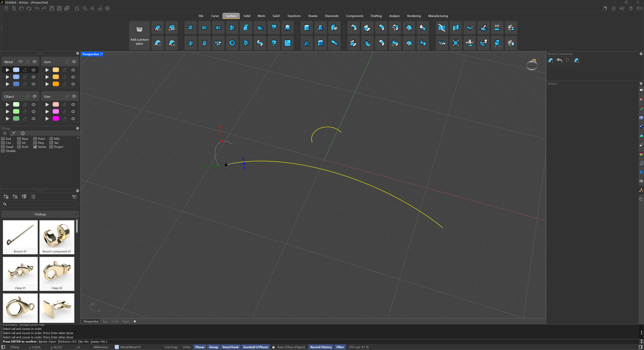This screenshot has height=350, width=644.
Task: Toggle Grid Snap in the status bar
Action: (x=171, y=347)
